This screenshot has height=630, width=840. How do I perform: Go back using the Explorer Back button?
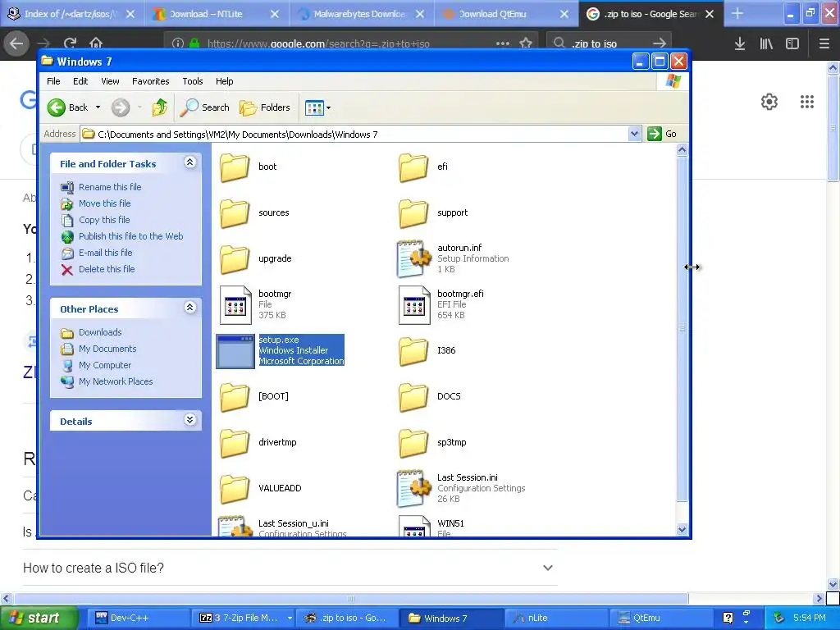[x=67, y=107]
